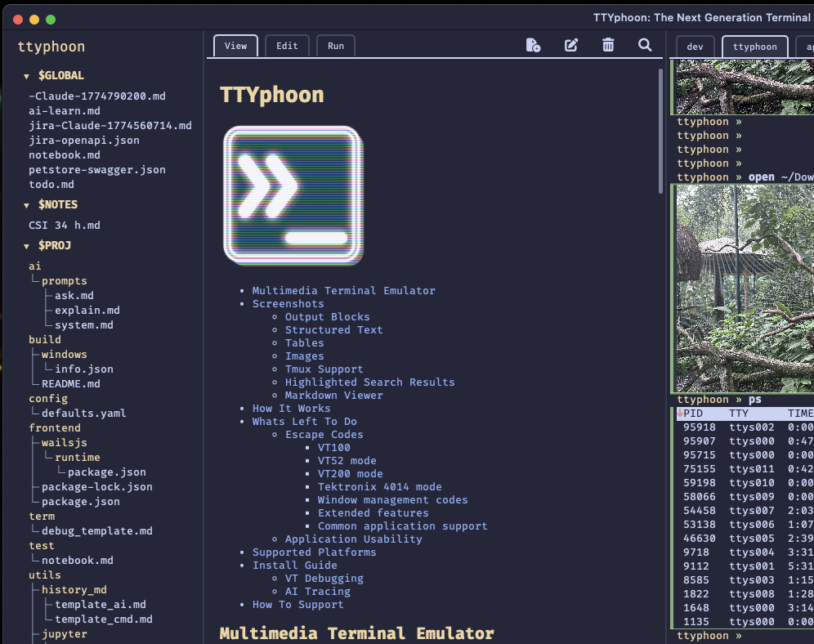The image size is (814, 644).
Task: Open defaults.yaml under config
Action: tap(84, 413)
